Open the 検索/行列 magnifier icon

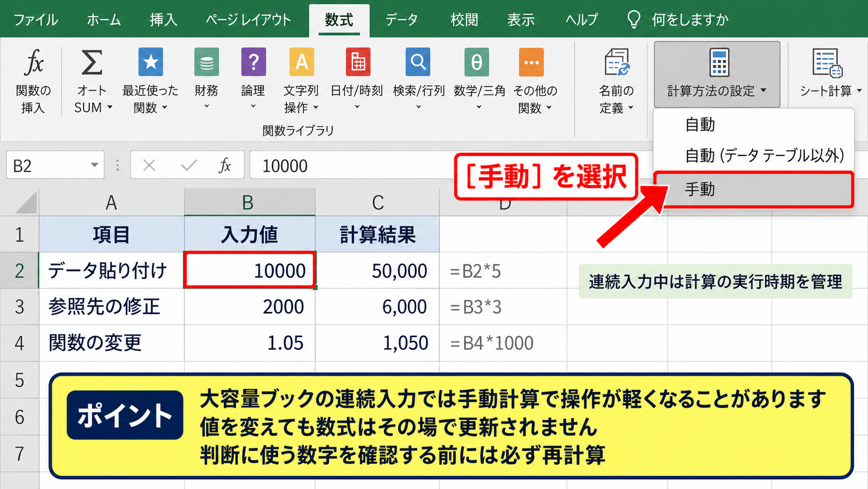tap(418, 62)
